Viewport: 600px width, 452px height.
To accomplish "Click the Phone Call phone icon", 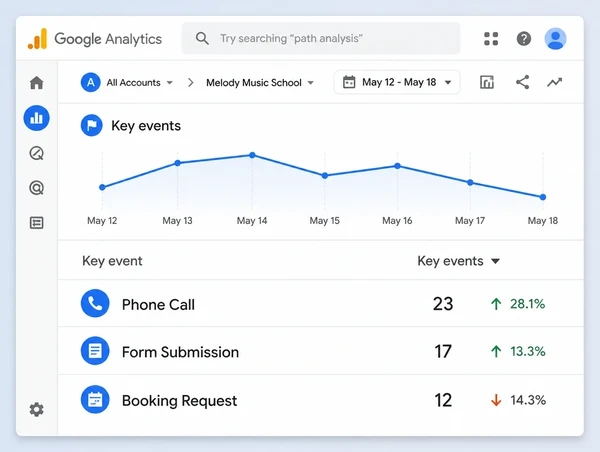I will [x=95, y=303].
